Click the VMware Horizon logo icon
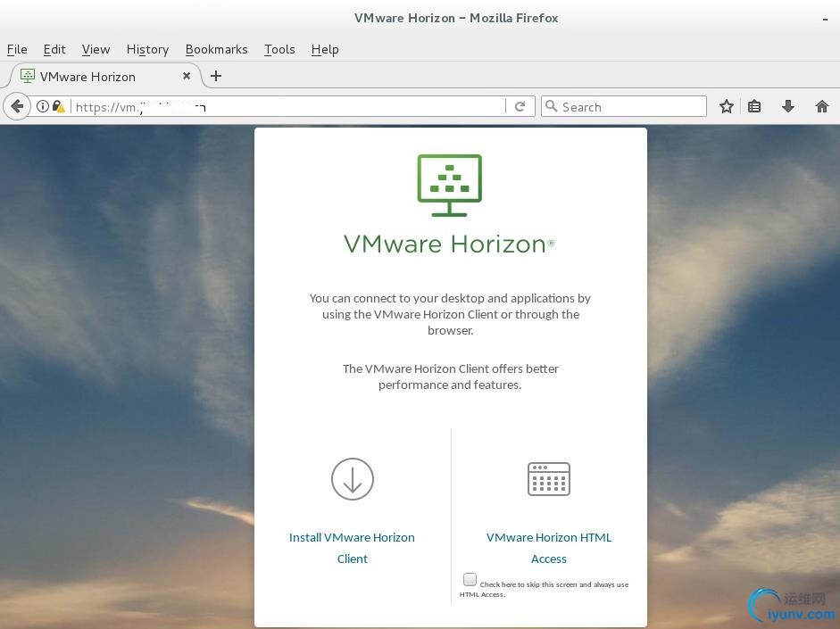Image resolution: width=840 pixels, height=629 pixels. 450,186
